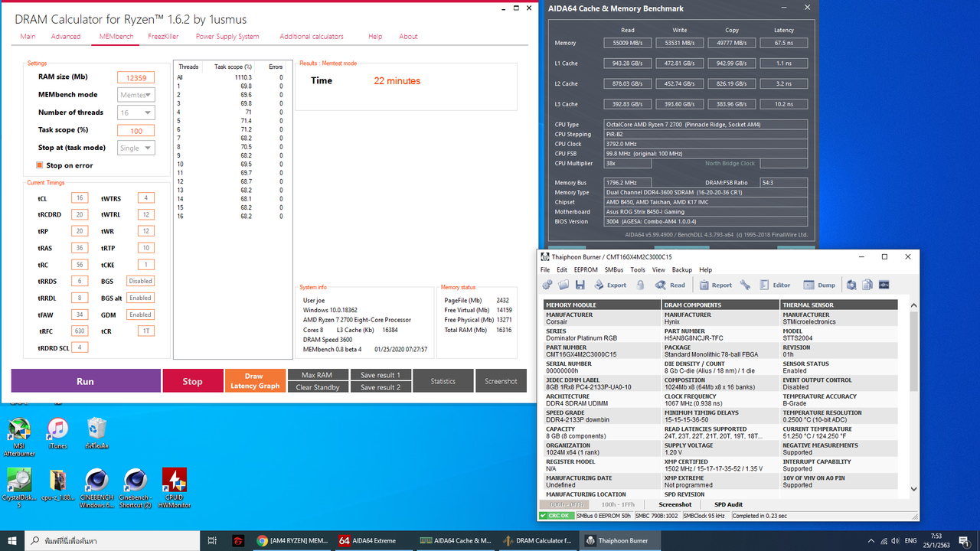Viewport: 980px width, 551px height.
Task: Open the EEPROM menu in Thaiphoon Burner
Action: [586, 269]
